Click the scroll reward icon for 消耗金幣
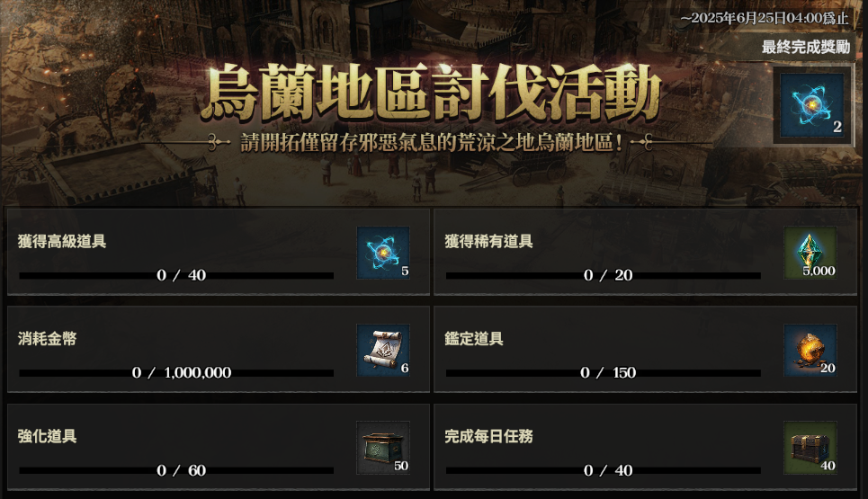Screen dimensions: 868x499 tap(383, 350)
